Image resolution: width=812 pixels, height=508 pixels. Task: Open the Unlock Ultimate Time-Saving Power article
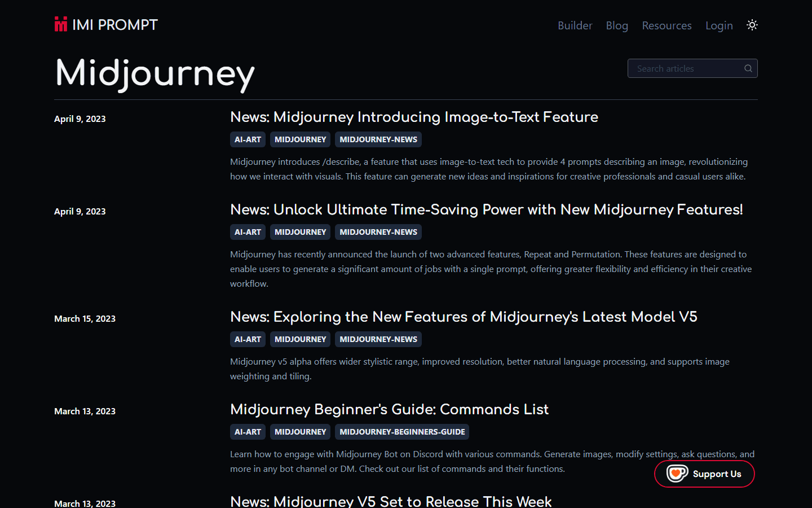[487, 209]
